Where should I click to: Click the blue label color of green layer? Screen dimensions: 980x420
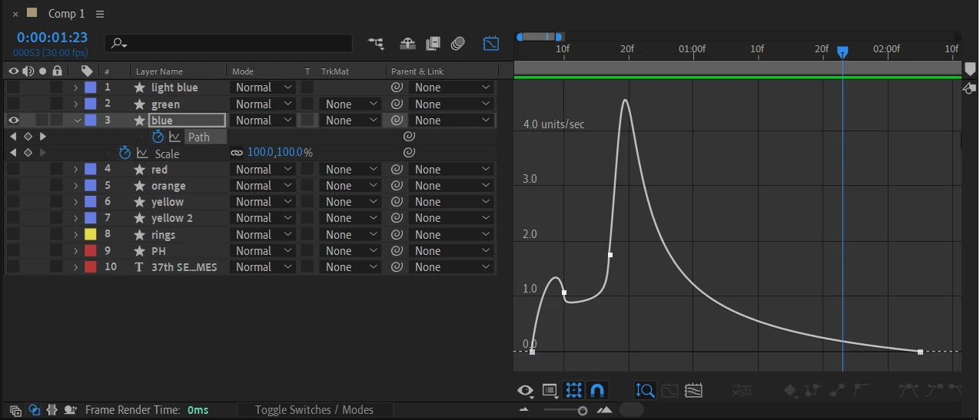coord(90,104)
